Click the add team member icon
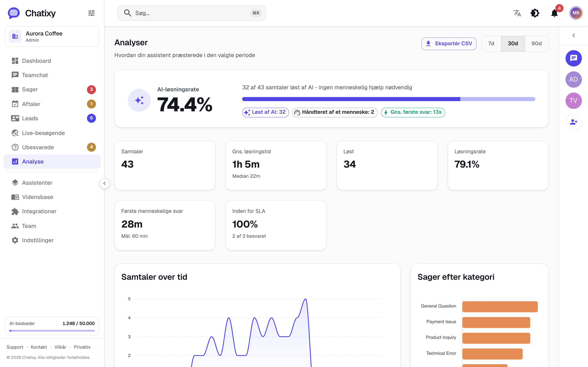 [x=574, y=122]
